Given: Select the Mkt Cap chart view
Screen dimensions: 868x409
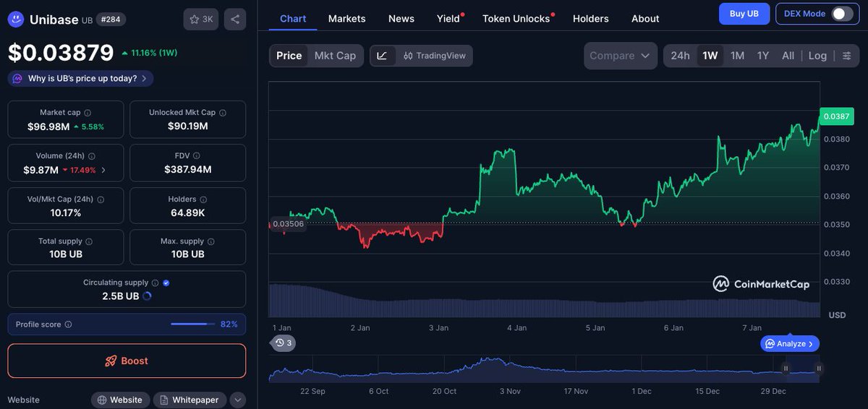Looking at the screenshot, I should [335, 56].
